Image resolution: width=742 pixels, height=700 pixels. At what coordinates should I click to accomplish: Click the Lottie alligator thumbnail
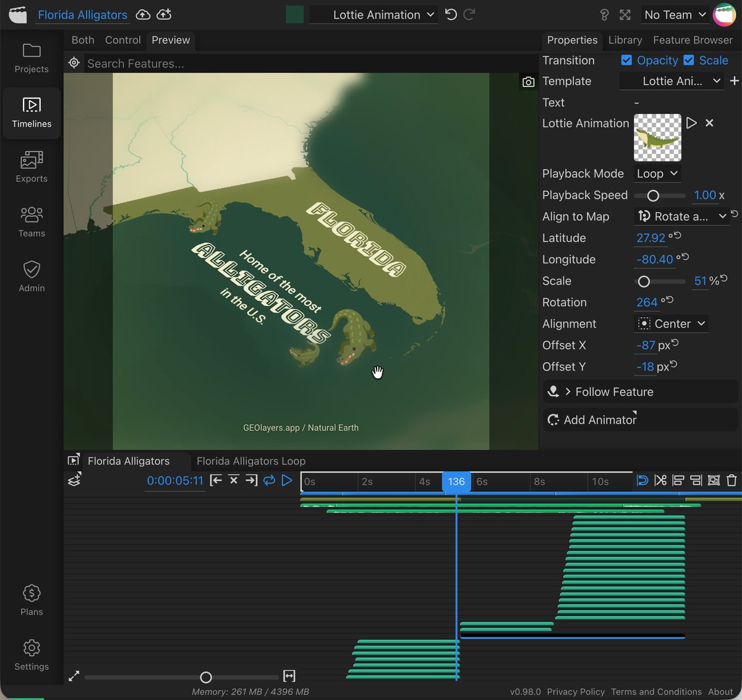(657, 137)
